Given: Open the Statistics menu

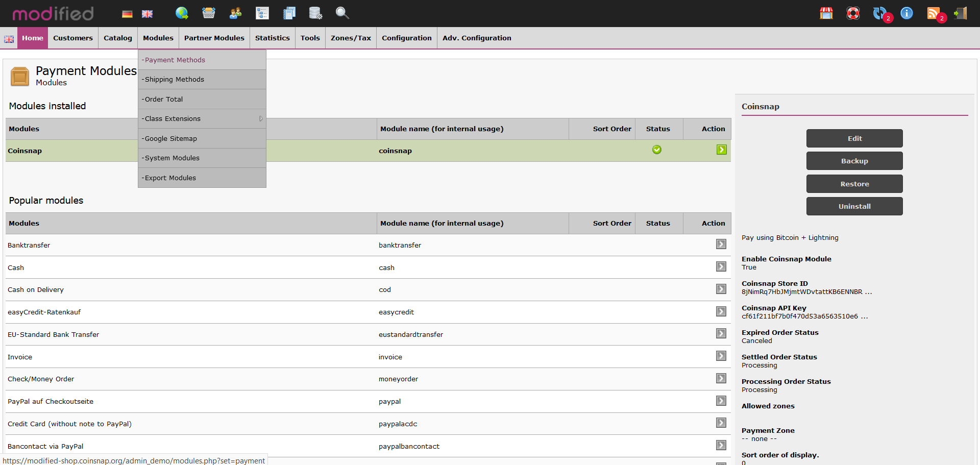Looking at the screenshot, I should [273, 38].
